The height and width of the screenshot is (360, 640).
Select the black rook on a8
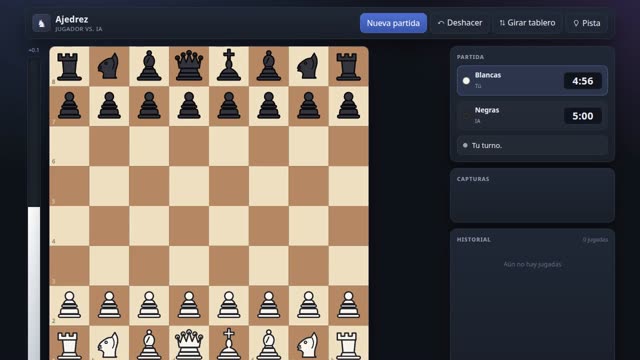pos(69,66)
